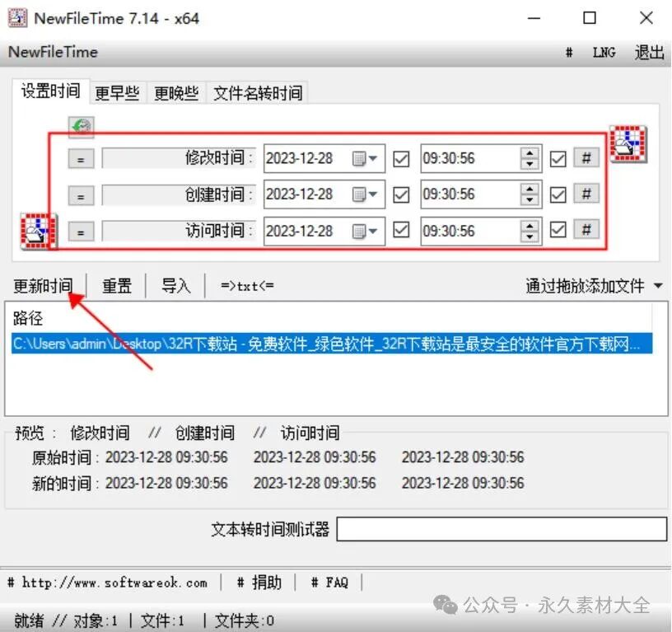This screenshot has height=632, width=672.
Task: Open the 创建时间 date calendar dropdown
Action: pyautogui.click(x=365, y=194)
